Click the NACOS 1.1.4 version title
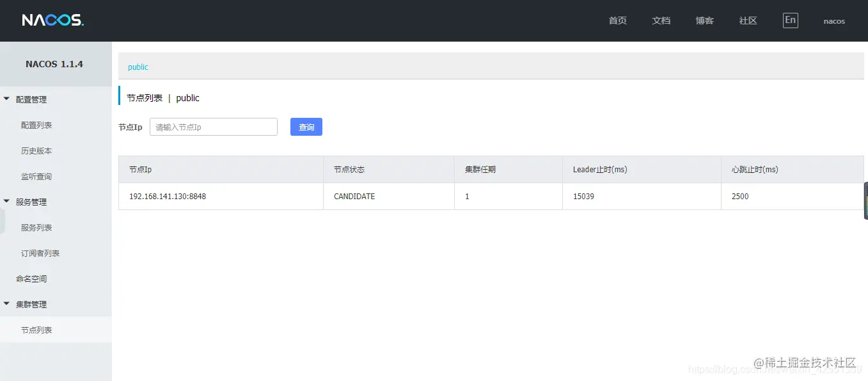 [54, 64]
